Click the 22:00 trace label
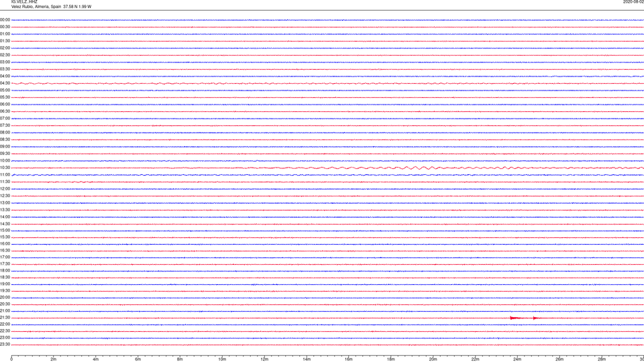 coord(5,324)
